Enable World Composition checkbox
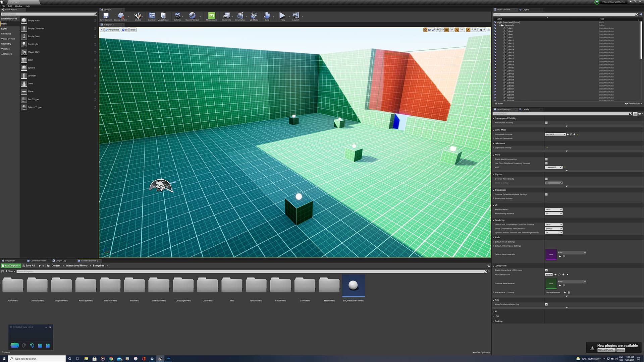 pos(546,159)
